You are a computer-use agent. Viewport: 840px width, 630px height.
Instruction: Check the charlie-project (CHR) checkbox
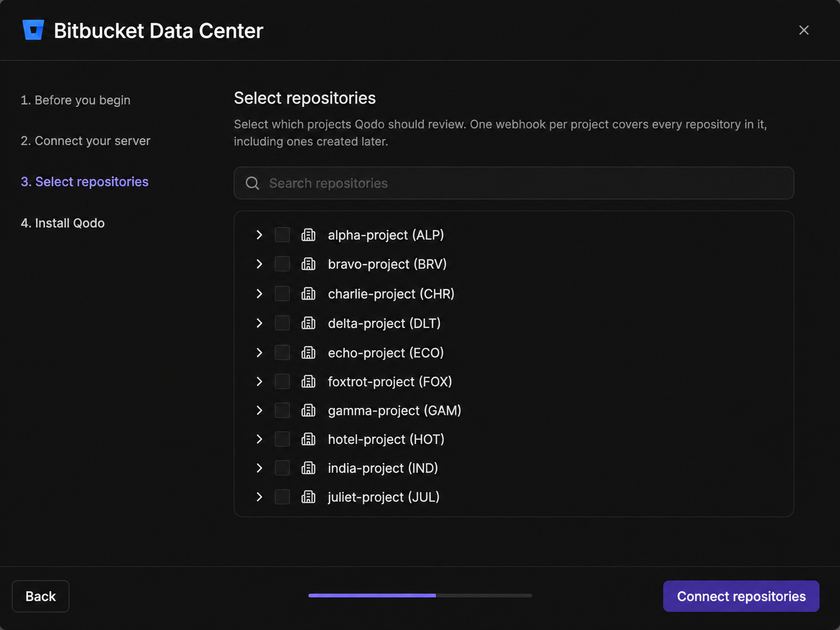pos(283,294)
